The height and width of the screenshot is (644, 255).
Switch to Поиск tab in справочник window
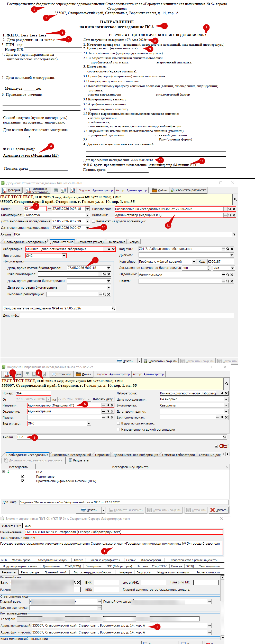(27, 526)
